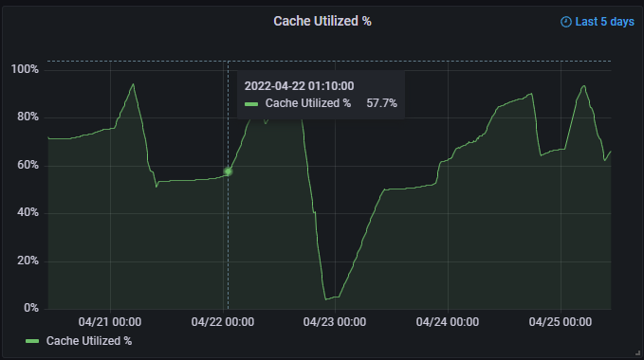
Task: Click the green legend color swatch
Action: click(32, 341)
